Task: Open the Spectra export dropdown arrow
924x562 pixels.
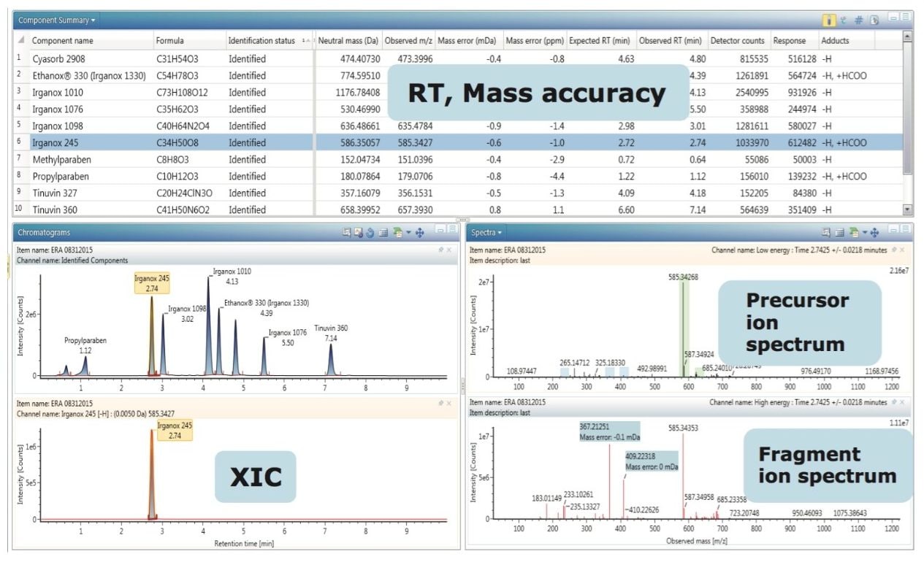Action: (864, 232)
